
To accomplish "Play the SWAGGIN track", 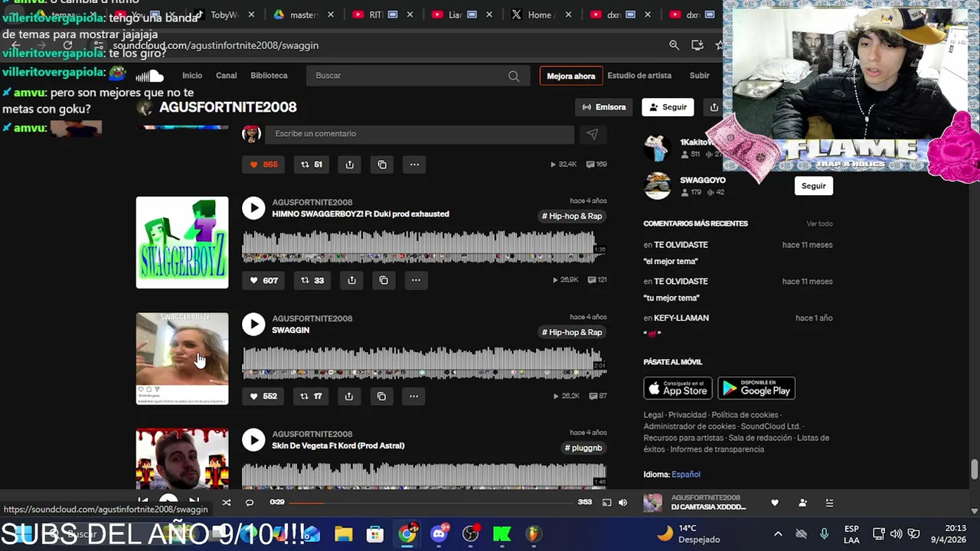I will [x=253, y=324].
